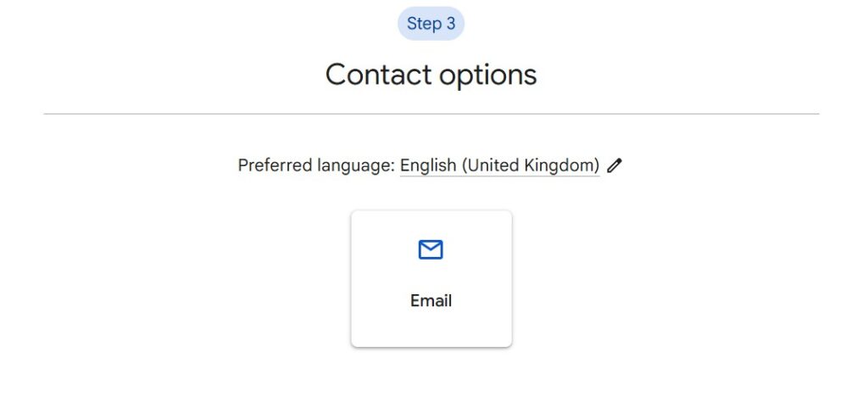
Task: Open the English (United Kingdom) language link
Action: click(499, 165)
